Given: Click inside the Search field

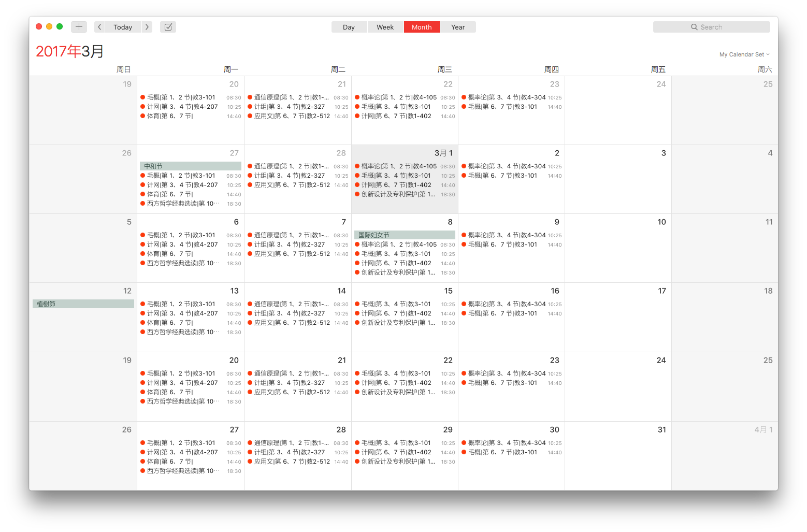Looking at the screenshot, I should pyautogui.click(x=715, y=27).
